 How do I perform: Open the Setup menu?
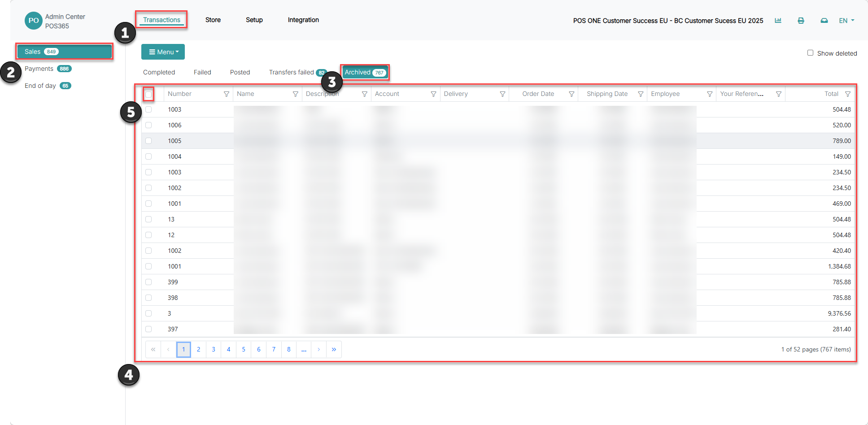254,20
